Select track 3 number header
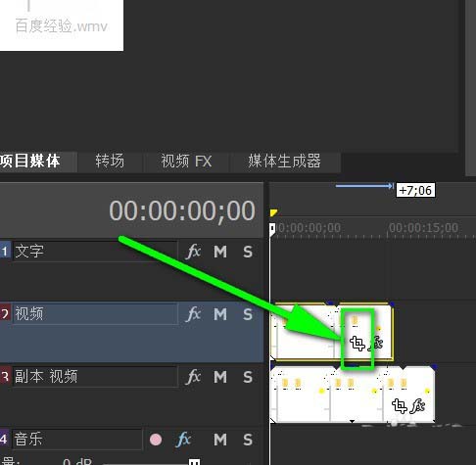Screen dimensions: 476x465 click(5, 377)
